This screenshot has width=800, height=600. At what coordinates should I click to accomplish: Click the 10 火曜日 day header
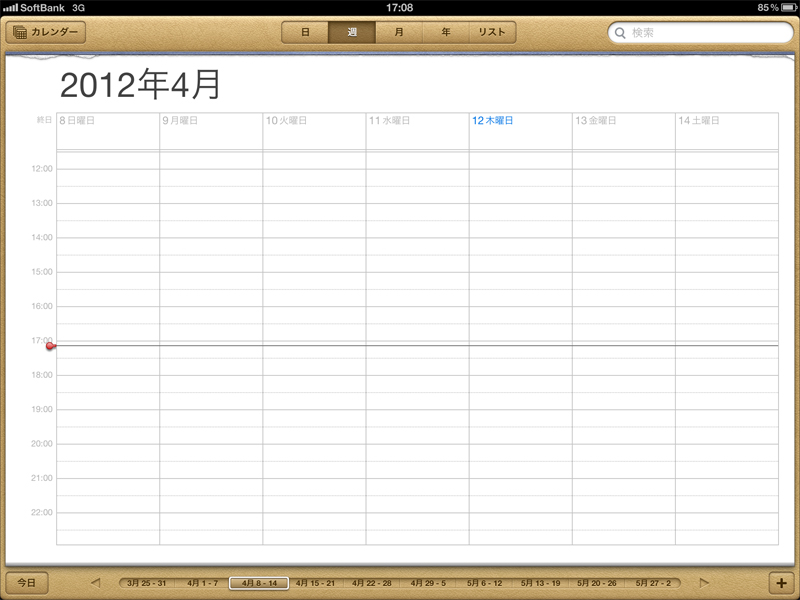(286, 120)
